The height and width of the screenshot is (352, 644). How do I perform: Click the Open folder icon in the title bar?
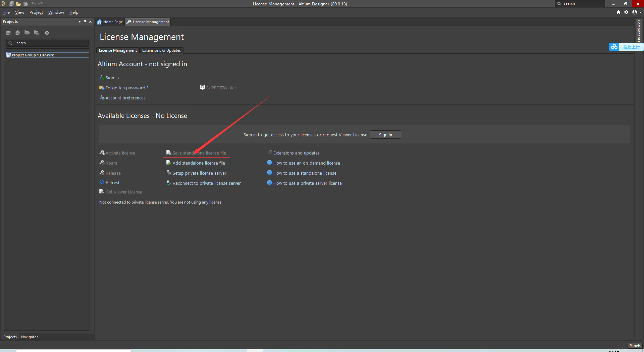pos(18,4)
